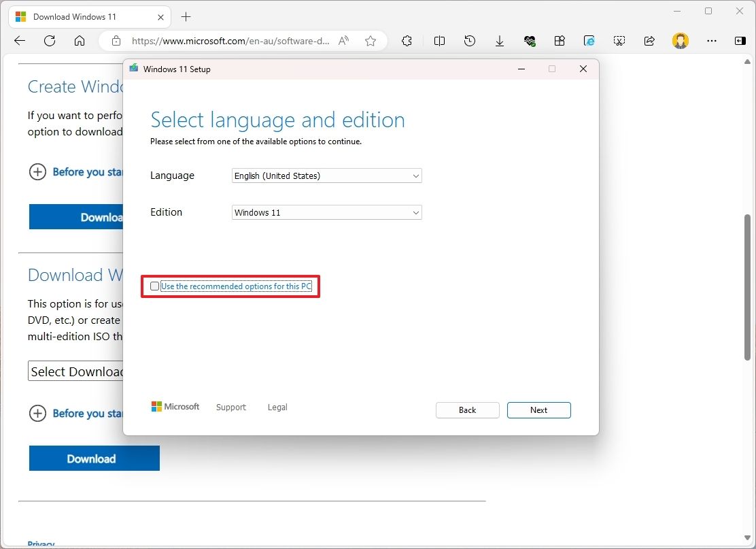Open the Downloads icon in the toolbar
This screenshot has width=756, height=549.
point(500,41)
